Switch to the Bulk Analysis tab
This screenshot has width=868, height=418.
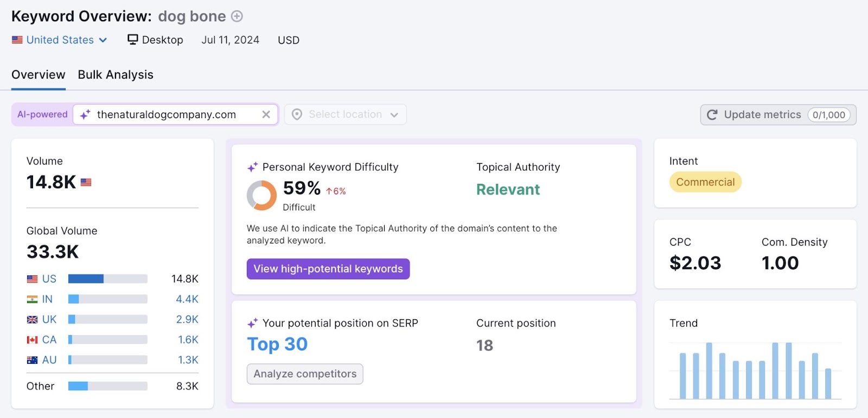click(x=116, y=75)
